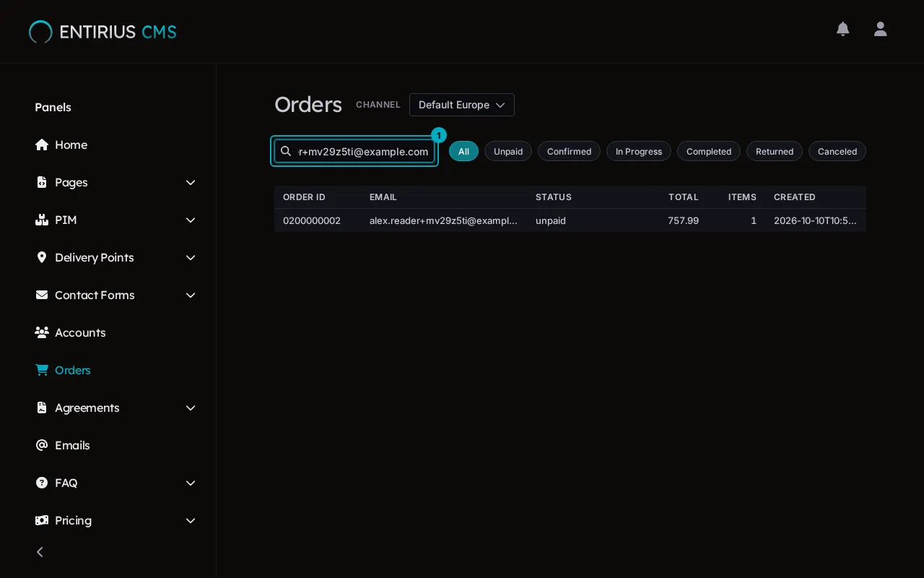The width and height of the screenshot is (924, 578).
Task: Filter orders by Canceled
Action: point(837,151)
